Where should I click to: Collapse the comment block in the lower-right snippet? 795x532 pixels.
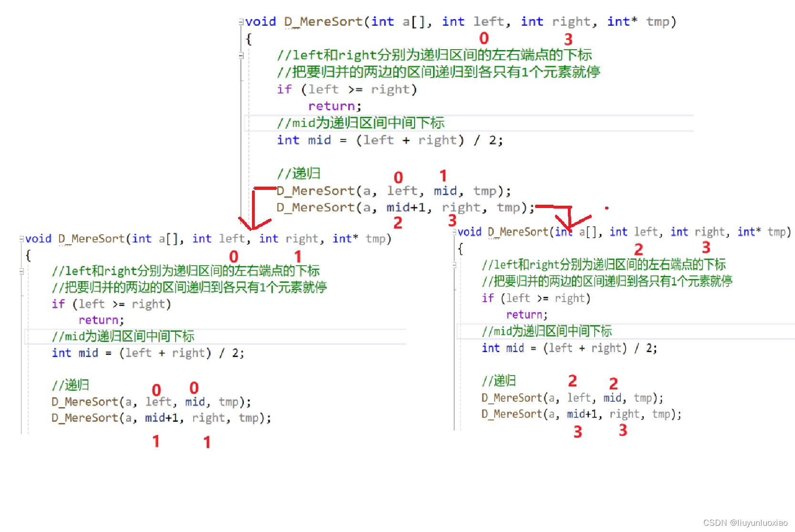pyautogui.click(x=454, y=265)
